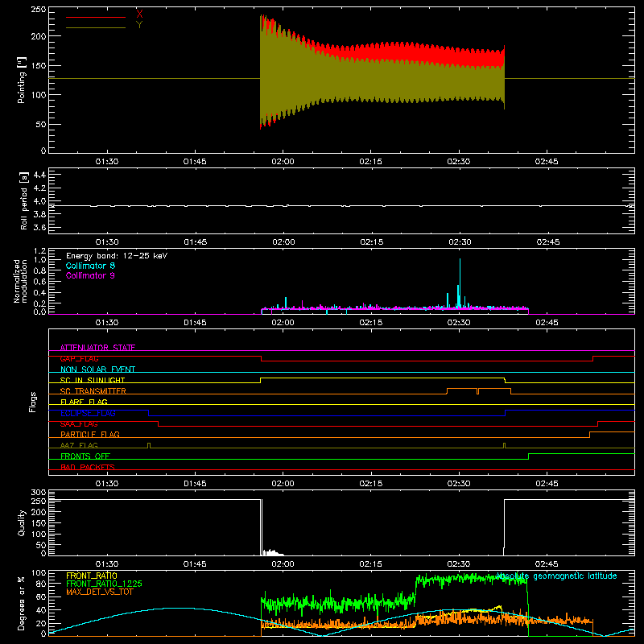The height and width of the screenshot is (644, 644).
Task: Click the 'Pointing' vertical axis title
Action: pyautogui.click(x=22, y=80)
